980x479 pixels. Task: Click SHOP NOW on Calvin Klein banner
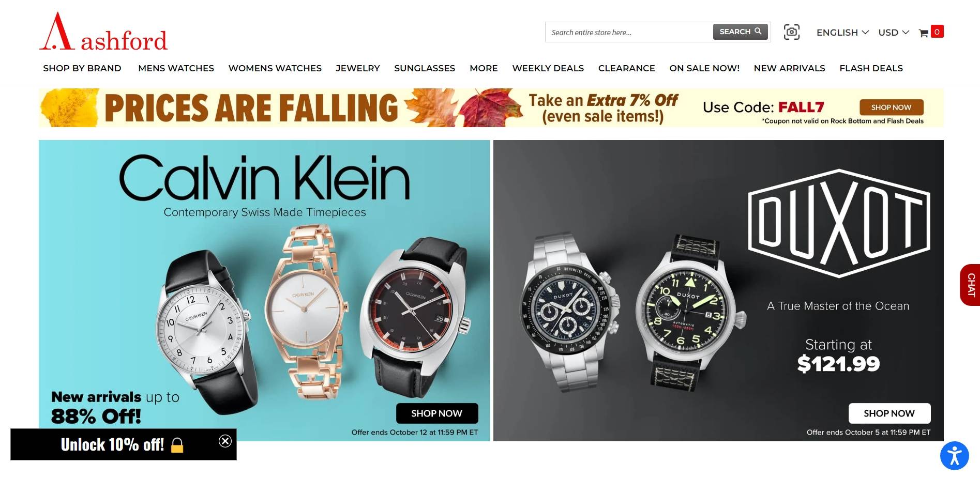pyautogui.click(x=437, y=413)
